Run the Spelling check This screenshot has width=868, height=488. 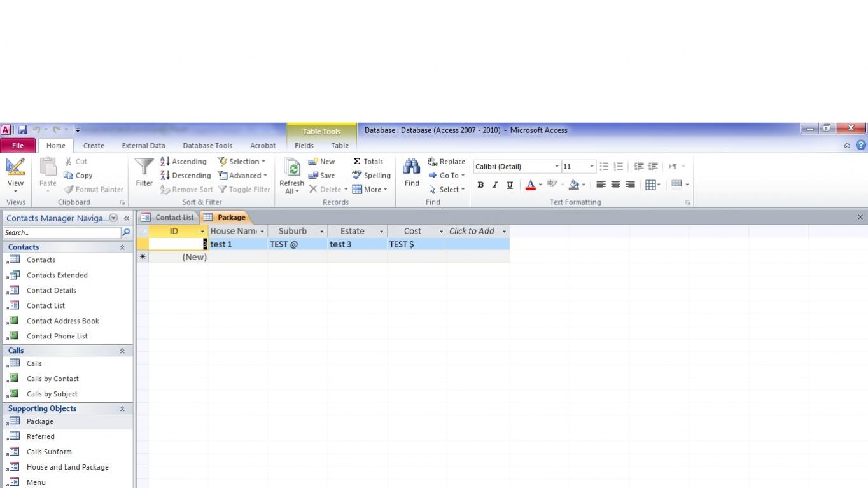pyautogui.click(x=371, y=176)
